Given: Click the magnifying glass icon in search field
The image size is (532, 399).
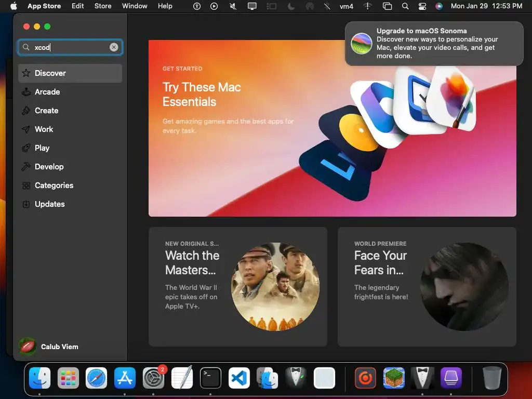Looking at the screenshot, I should 26,47.
